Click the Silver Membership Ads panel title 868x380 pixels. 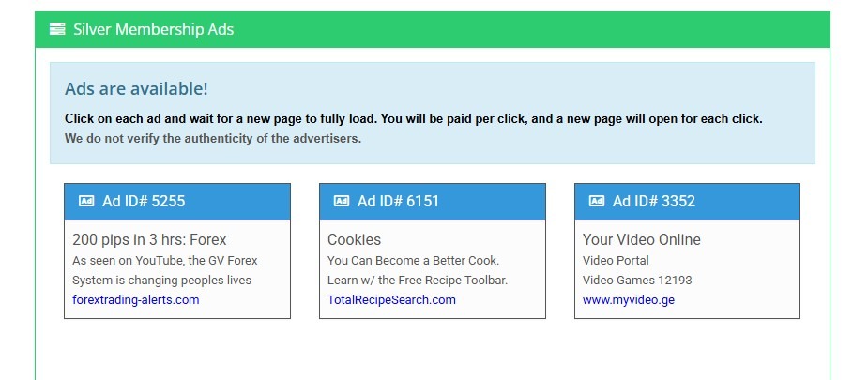(153, 29)
